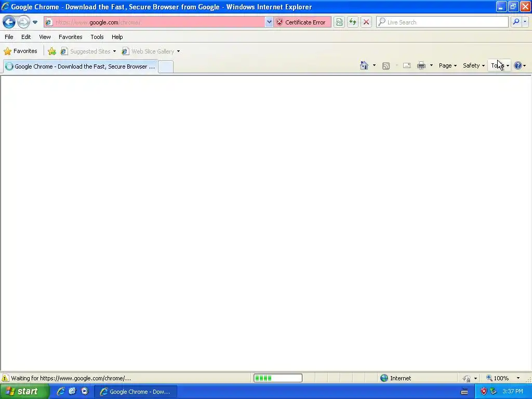Click the Print icon
Image resolution: width=532 pixels, height=399 pixels.
pyautogui.click(x=421, y=65)
